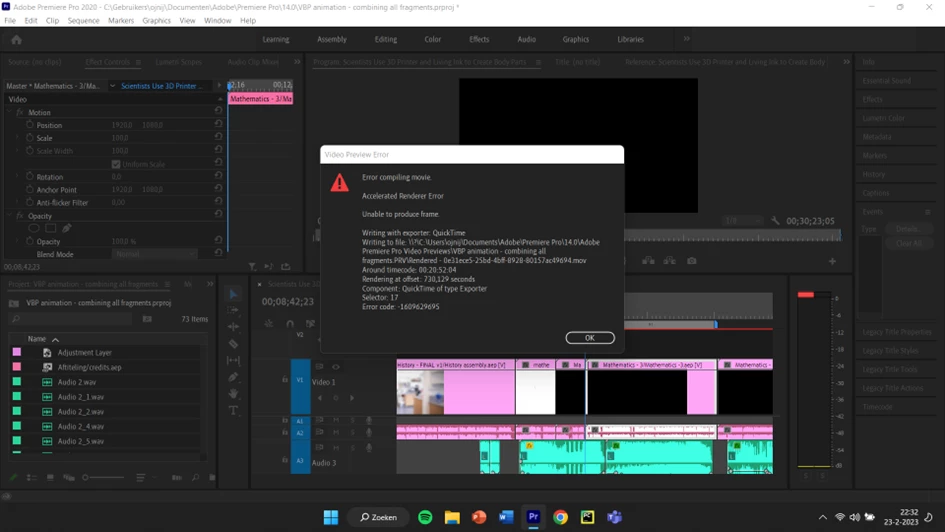945x532 pixels.
Task: Open the Program Monitor resolution dropdown
Action: (x=744, y=221)
